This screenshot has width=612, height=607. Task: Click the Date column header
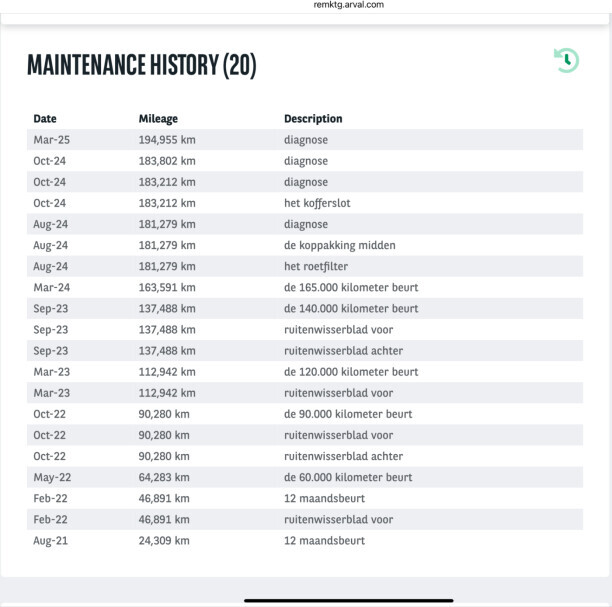point(45,119)
